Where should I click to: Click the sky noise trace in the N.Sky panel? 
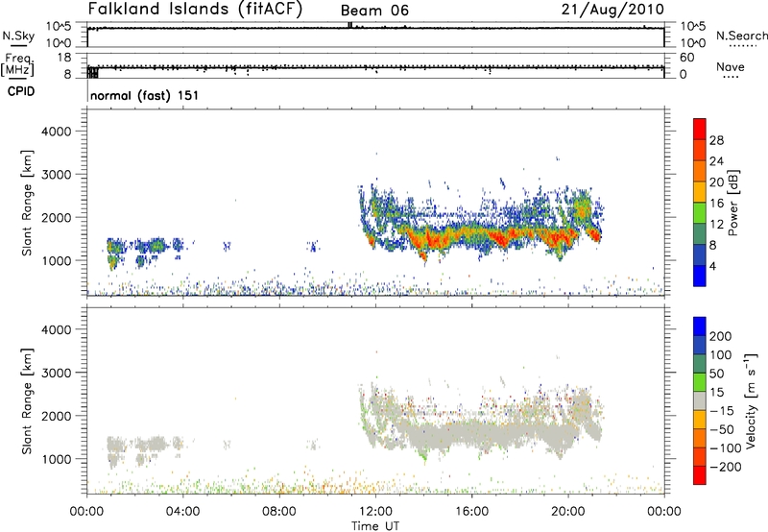point(375,28)
